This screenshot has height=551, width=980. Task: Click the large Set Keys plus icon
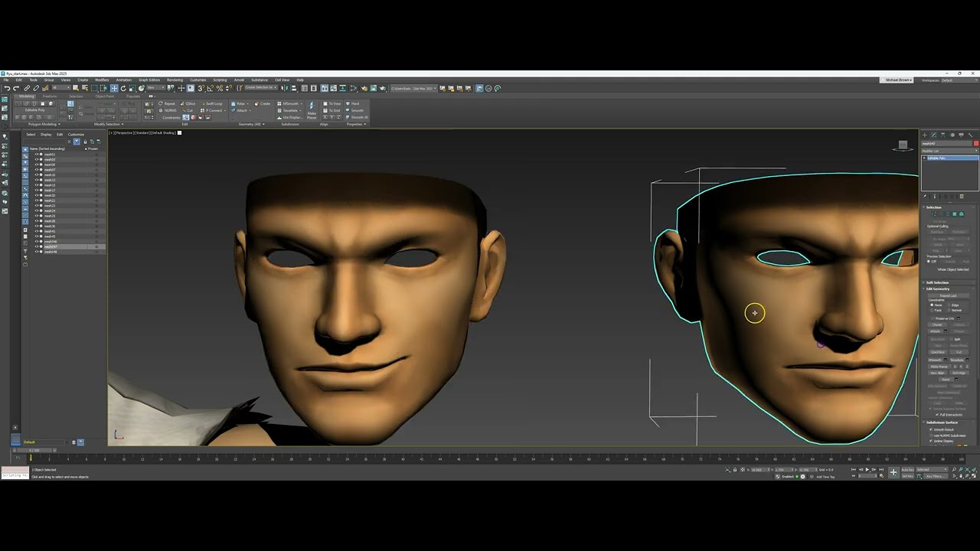point(893,472)
